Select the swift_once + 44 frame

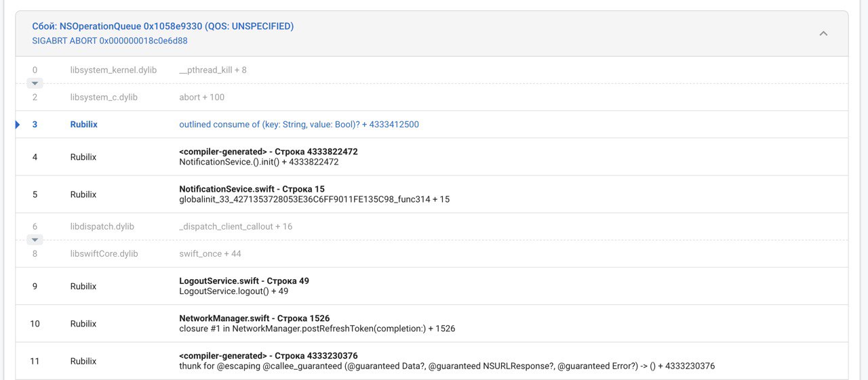(x=210, y=253)
